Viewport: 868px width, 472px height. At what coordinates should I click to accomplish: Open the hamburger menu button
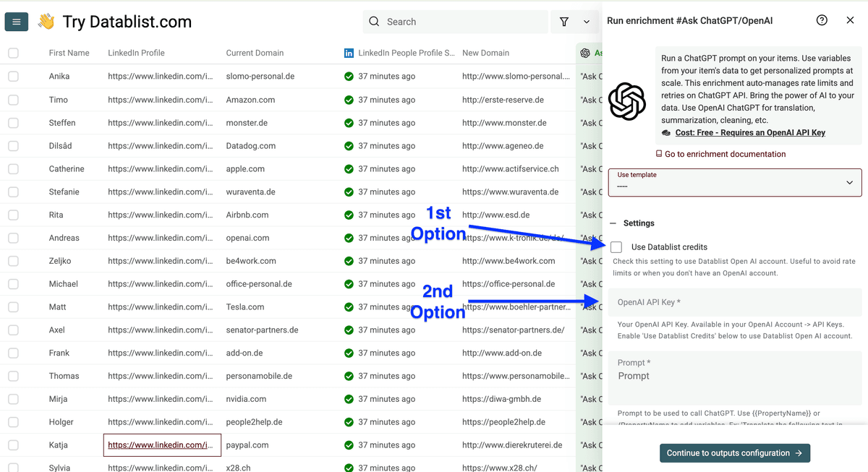[x=17, y=22]
